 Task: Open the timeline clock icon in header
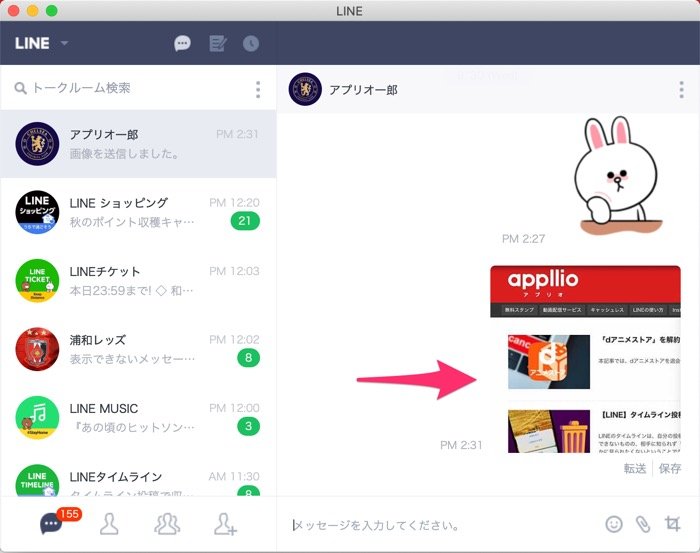point(251,44)
